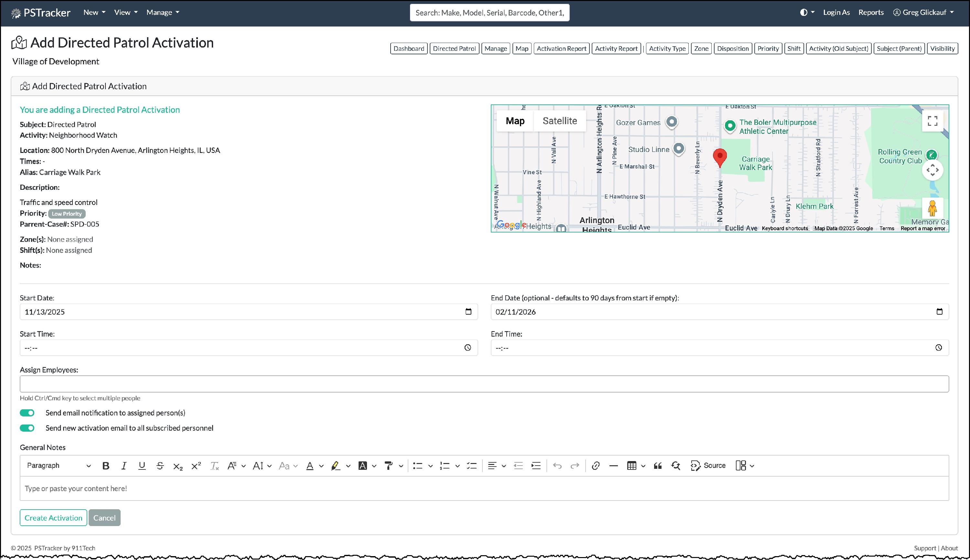Expand the Manage menu in navbar
This screenshot has width=970, height=560.
click(x=163, y=12)
